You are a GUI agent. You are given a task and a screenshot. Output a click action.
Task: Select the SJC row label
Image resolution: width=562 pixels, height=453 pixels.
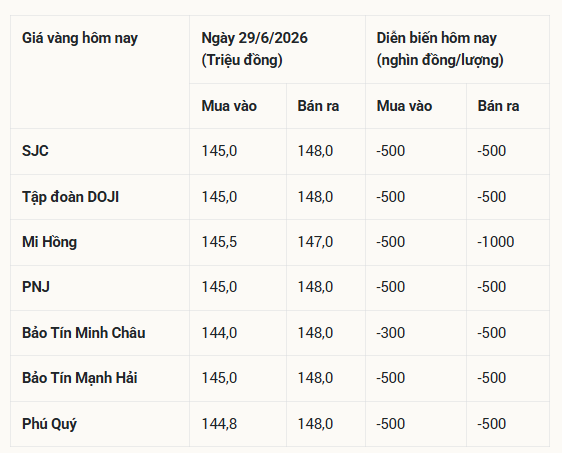[x=35, y=151]
